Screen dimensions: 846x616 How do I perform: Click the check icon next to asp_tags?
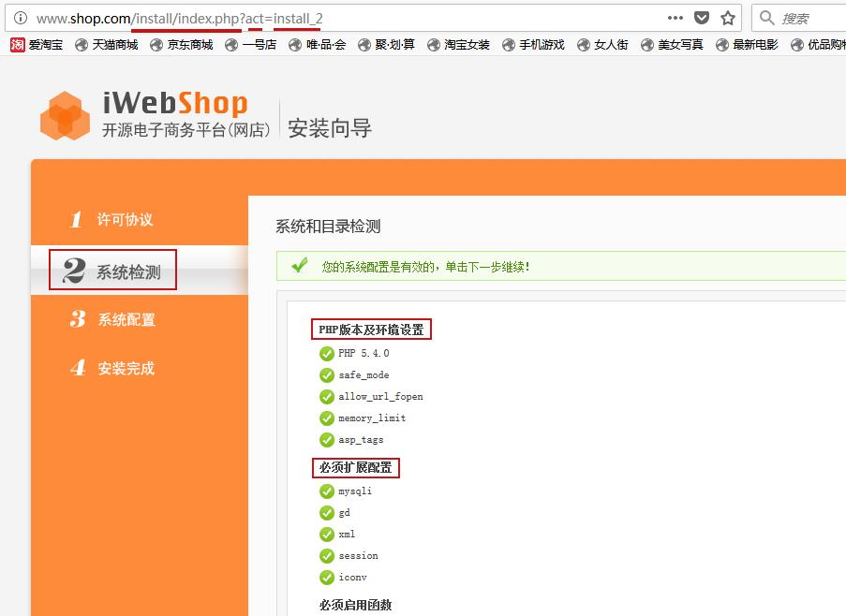tap(326, 440)
